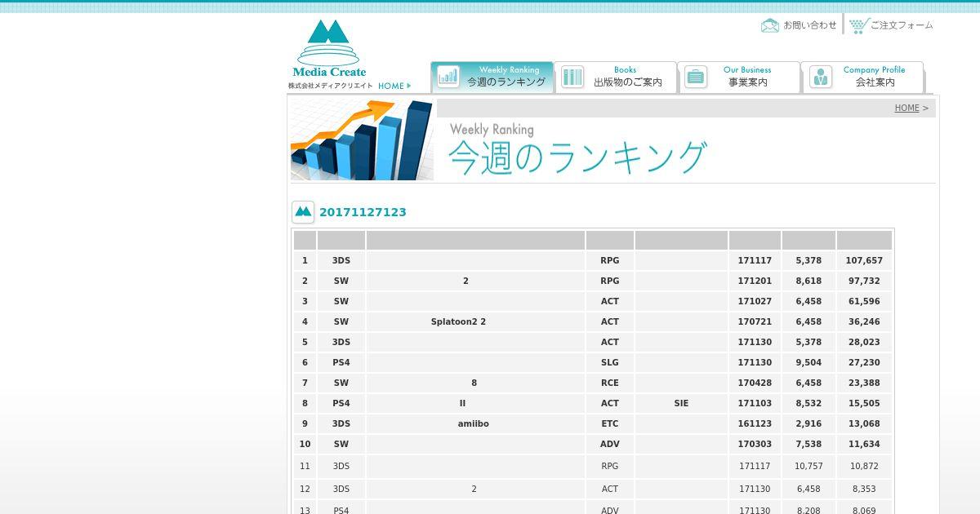Click the Media Create logo
The width and height of the screenshot is (980, 514).
click(330, 50)
